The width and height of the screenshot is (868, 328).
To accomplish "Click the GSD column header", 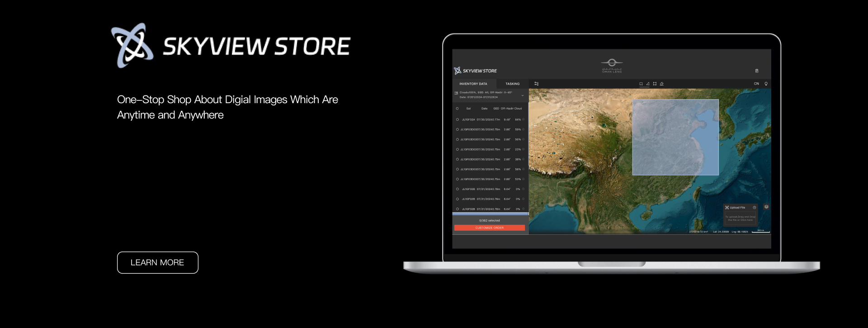I will click(x=496, y=109).
